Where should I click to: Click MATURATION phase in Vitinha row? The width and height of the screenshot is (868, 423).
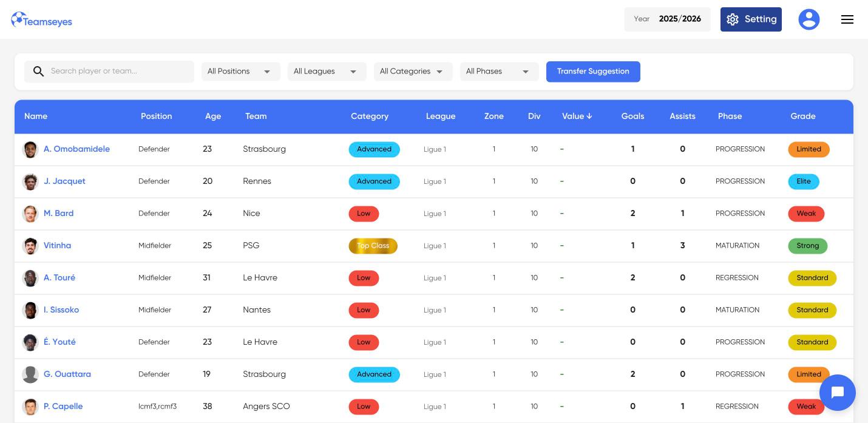tap(737, 246)
